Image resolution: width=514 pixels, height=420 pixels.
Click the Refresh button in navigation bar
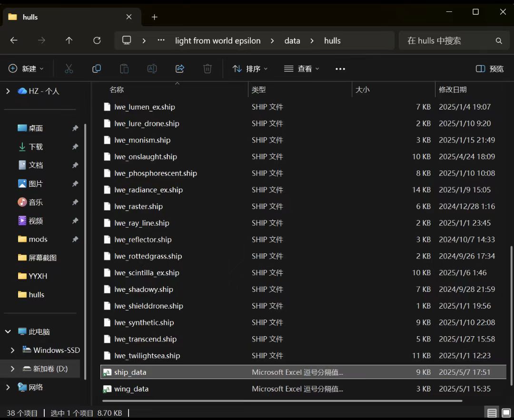pos(97,40)
